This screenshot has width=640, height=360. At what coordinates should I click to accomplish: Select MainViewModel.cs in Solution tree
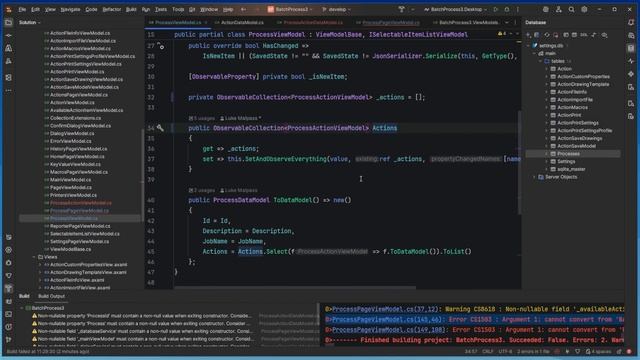point(70,180)
